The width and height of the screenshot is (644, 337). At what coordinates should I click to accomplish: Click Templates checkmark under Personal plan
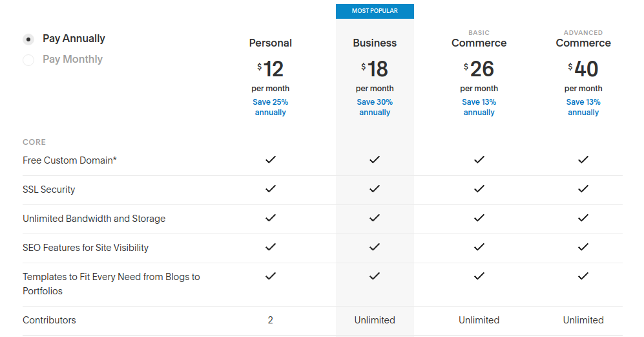click(x=271, y=276)
